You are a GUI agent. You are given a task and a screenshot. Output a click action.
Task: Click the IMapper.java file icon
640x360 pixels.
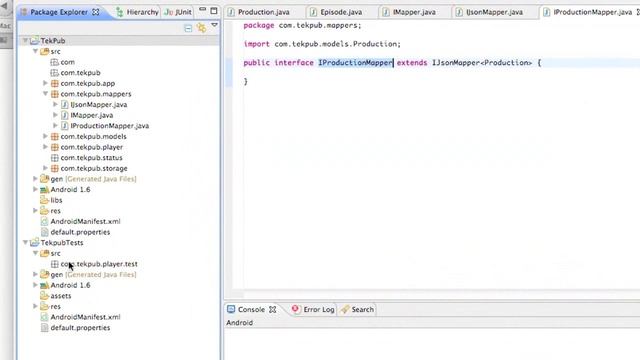64,115
